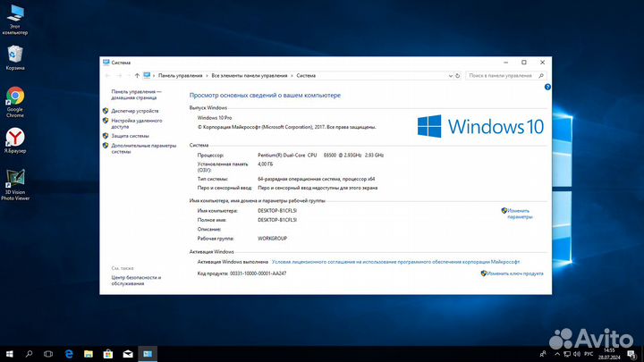Click the 4,00 ГБ memory value
The height and width of the screenshot is (362, 644).
click(x=266, y=164)
